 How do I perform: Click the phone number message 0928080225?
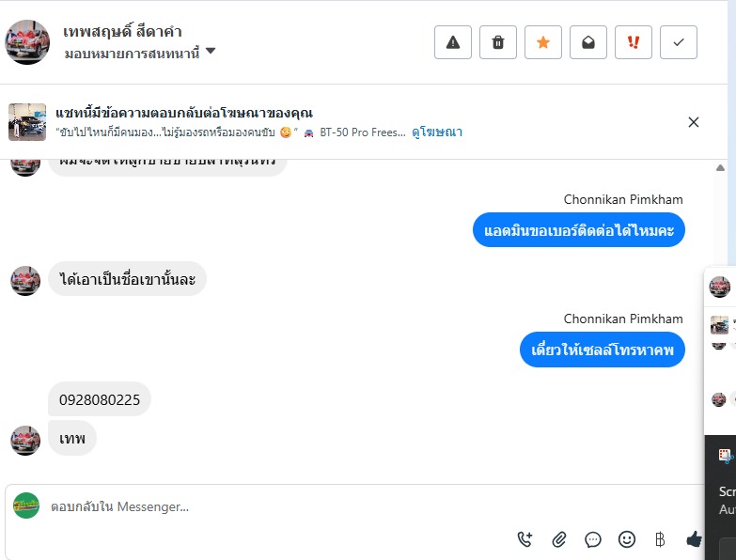click(100, 400)
